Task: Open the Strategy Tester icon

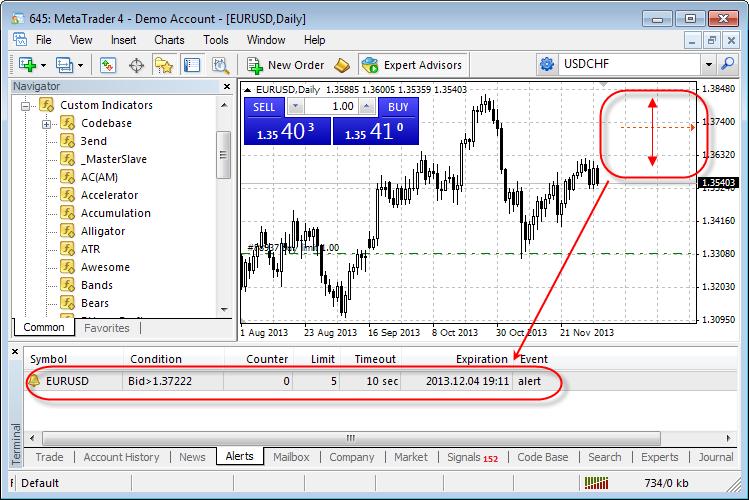Action: pyautogui.click(x=220, y=65)
